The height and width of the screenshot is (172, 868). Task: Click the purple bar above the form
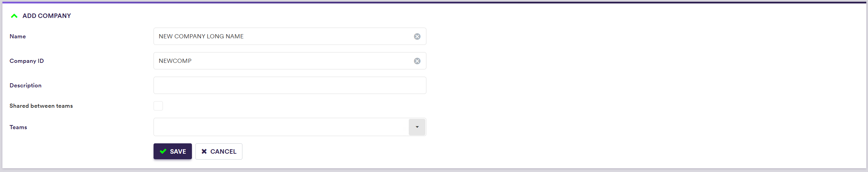coord(434,2)
